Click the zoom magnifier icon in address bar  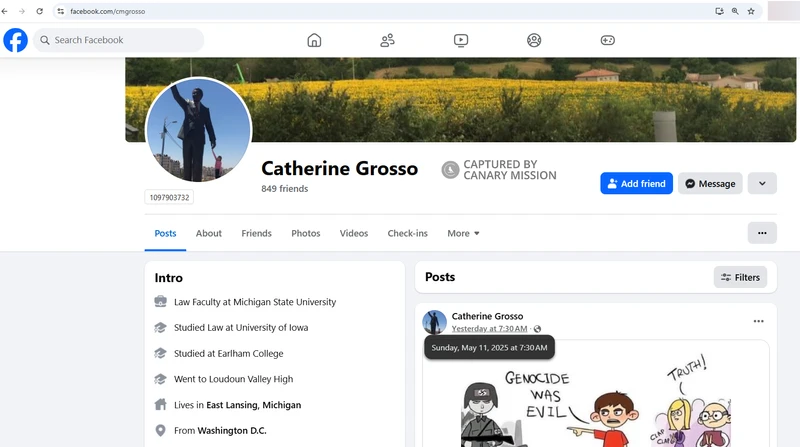735,11
